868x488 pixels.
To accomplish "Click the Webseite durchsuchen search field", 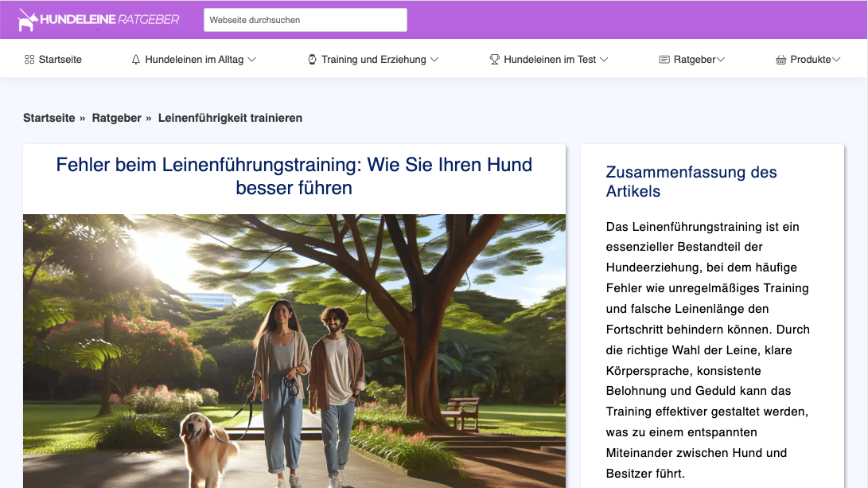I will click(x=305, y=19).
